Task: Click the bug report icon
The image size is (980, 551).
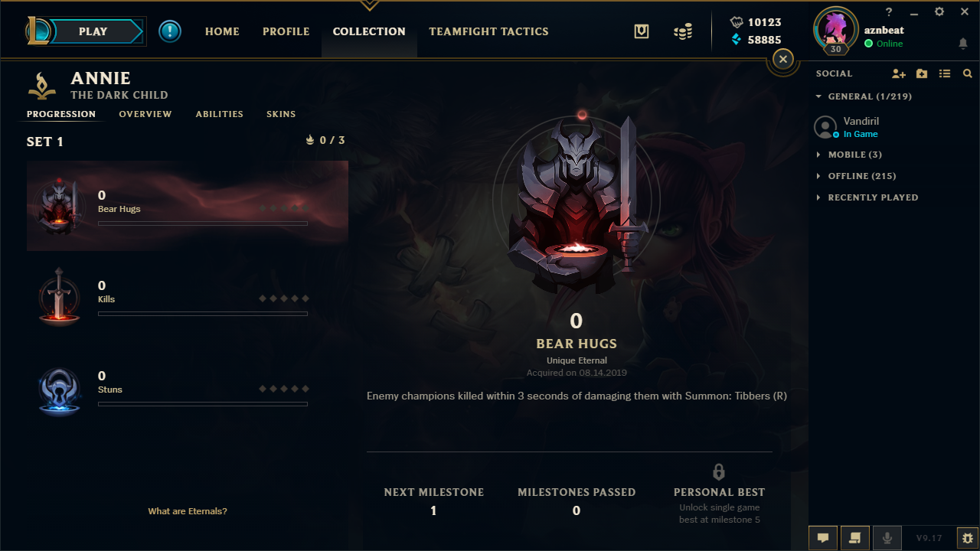Action: [x=968, y=538]
